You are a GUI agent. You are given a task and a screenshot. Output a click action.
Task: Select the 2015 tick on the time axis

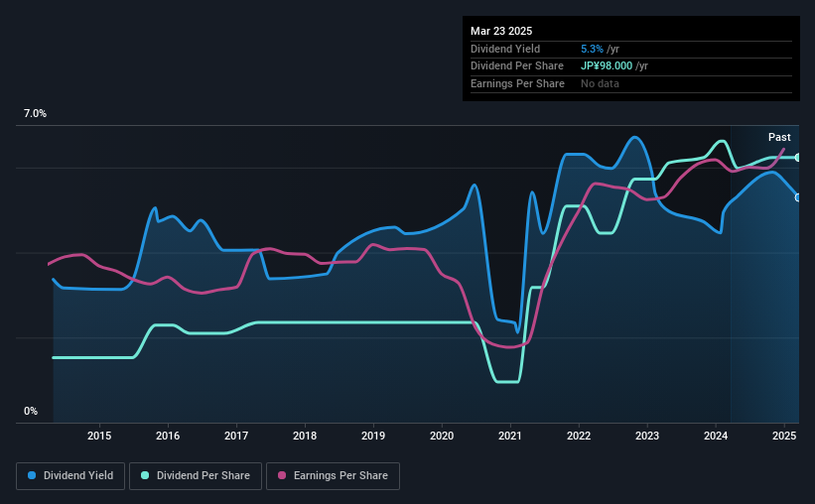tap(99, 436)
